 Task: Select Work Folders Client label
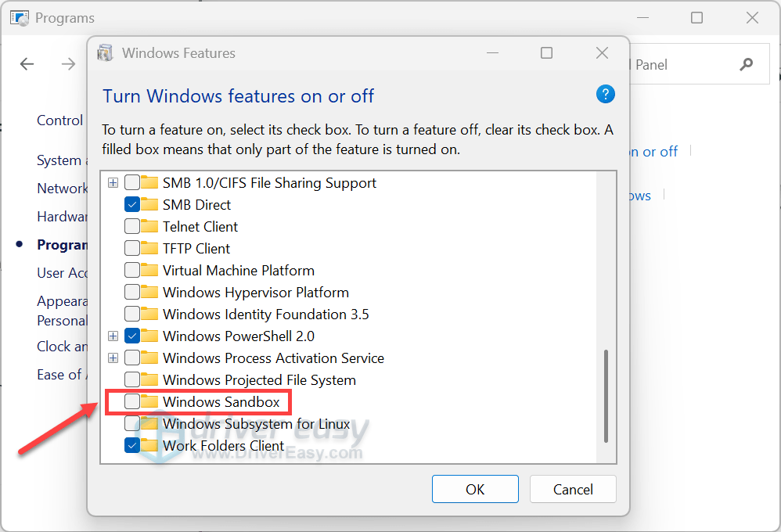223,446
